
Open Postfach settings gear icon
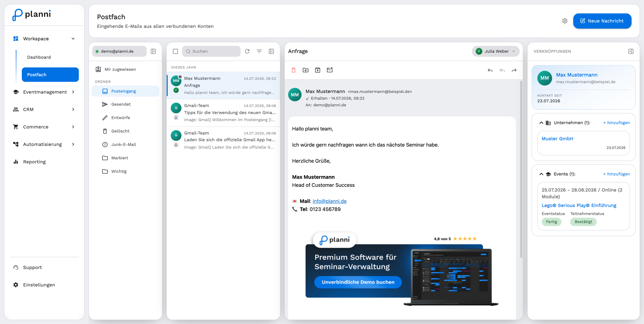click(565, 21)
